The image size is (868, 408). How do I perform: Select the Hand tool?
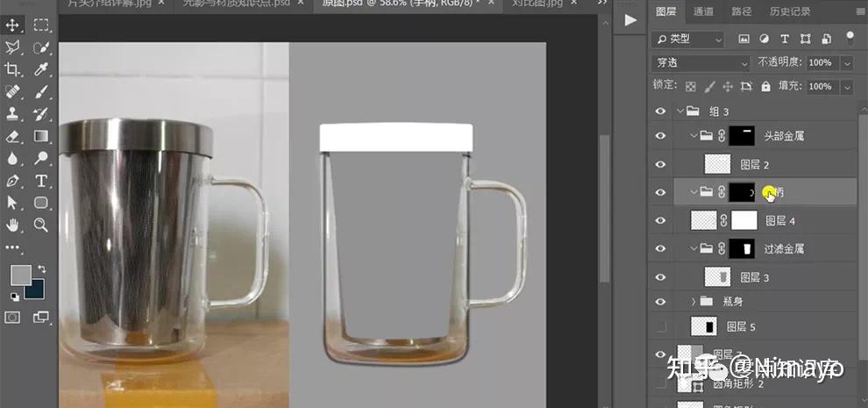coord(12,225)
